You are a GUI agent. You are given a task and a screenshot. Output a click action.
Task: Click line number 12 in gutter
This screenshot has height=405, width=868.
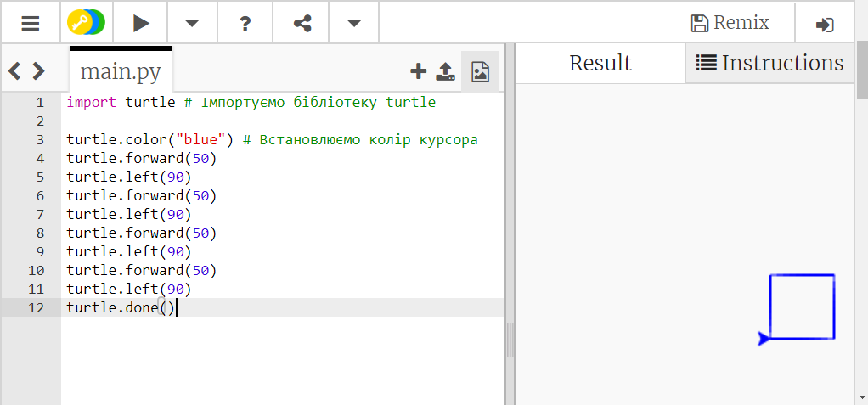36,307
